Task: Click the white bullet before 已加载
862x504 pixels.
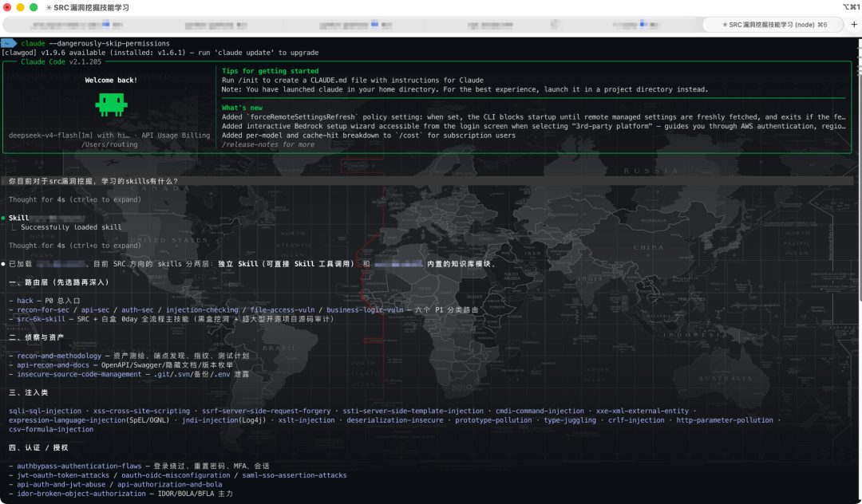Action: (3, 264)
